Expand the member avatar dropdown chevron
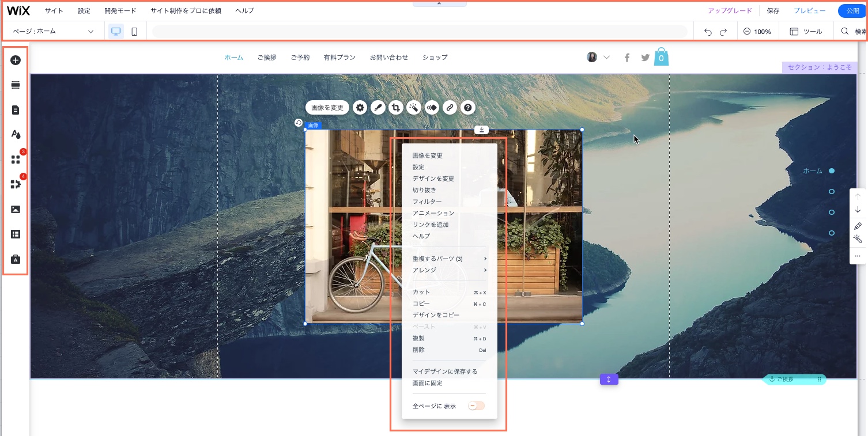The image size is (868, 436). (x=606, y=58)
